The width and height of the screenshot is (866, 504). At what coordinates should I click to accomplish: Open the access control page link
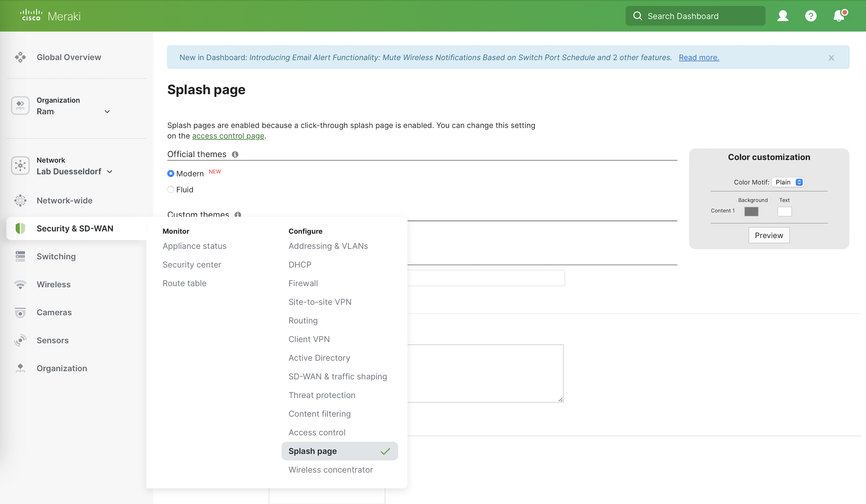pyautogui.click(x=228, y=136)
